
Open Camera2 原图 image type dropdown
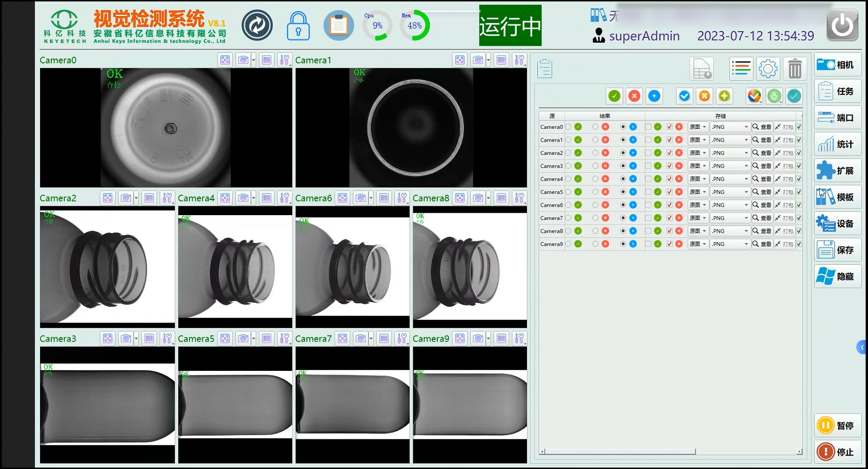pos(704,153)
